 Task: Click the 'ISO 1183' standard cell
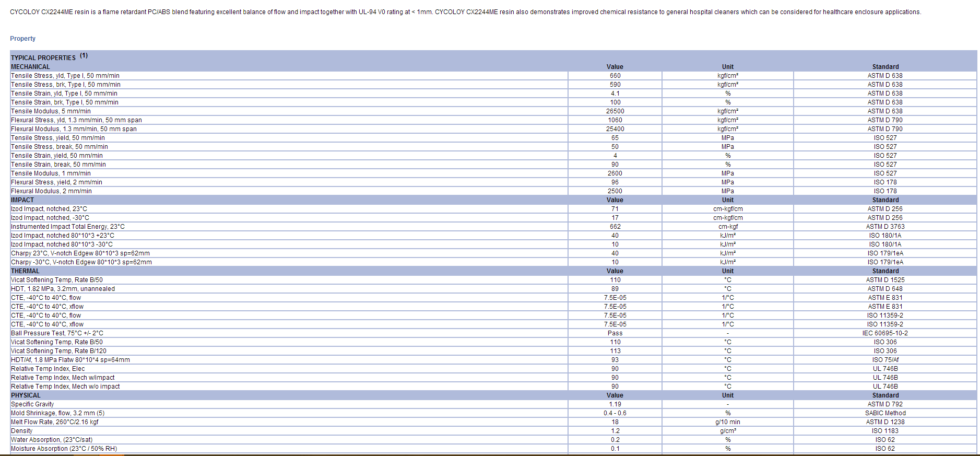pos(885,431)
